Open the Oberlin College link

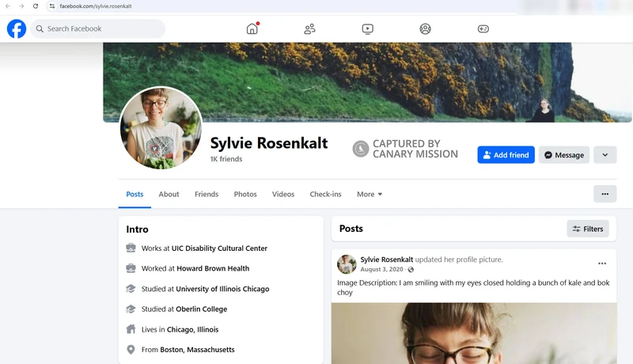pyautogui.click(x=202, y=309)
